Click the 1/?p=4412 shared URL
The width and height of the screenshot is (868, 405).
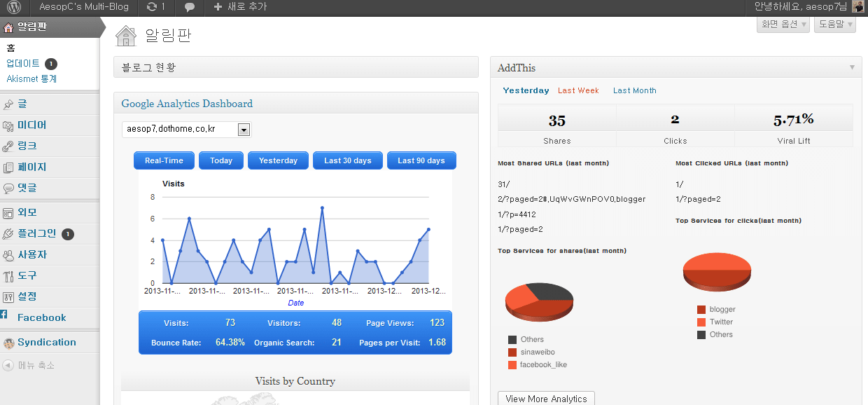click(517, 214)
